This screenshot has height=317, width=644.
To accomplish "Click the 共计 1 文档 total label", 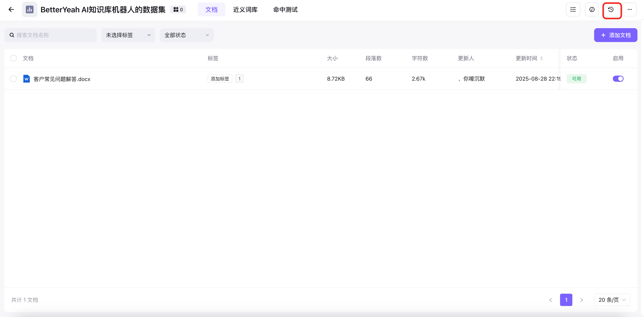I will 24,300.
